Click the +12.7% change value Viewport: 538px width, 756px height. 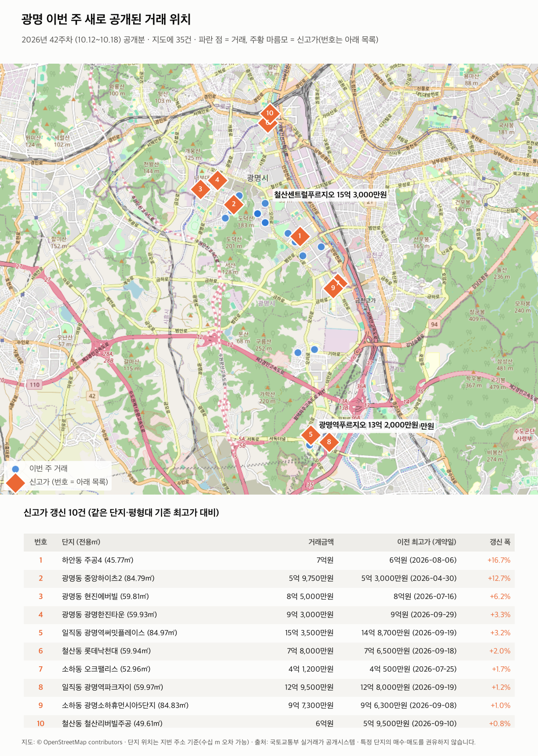tap(499, 578)
